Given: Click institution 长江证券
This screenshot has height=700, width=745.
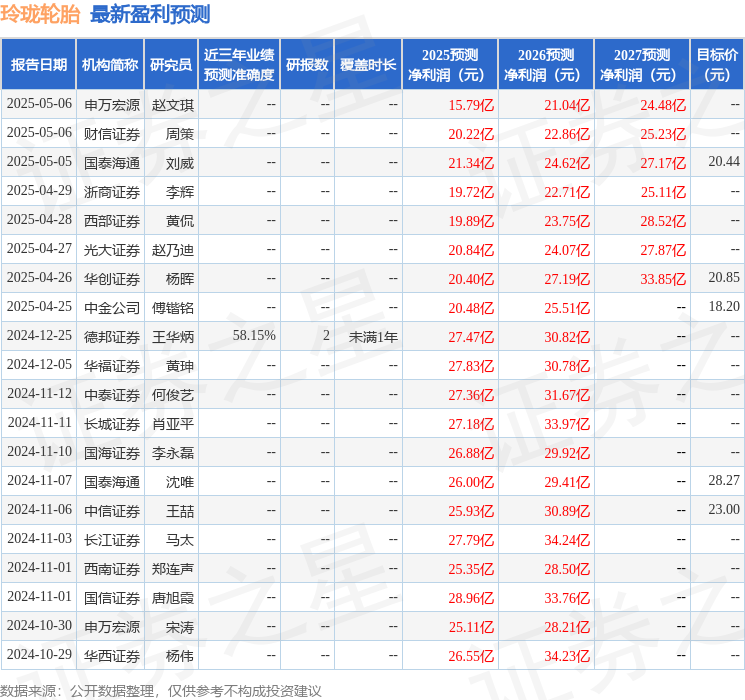Looking at the screenshot, I should click(112, 540).
